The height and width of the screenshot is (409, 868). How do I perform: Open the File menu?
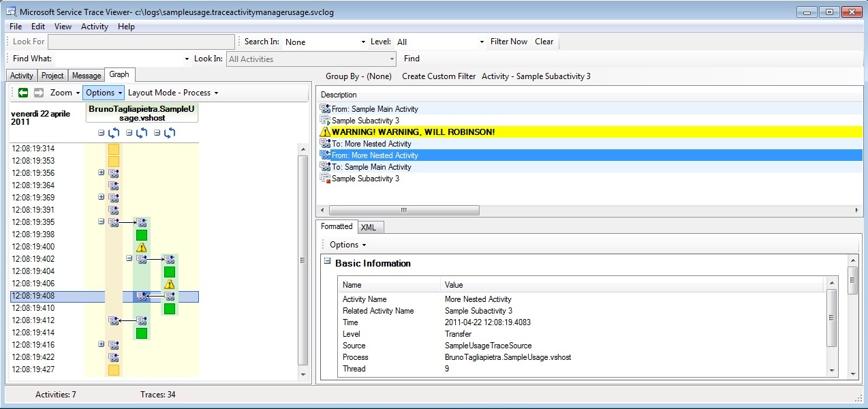click(x=16, y=27)
